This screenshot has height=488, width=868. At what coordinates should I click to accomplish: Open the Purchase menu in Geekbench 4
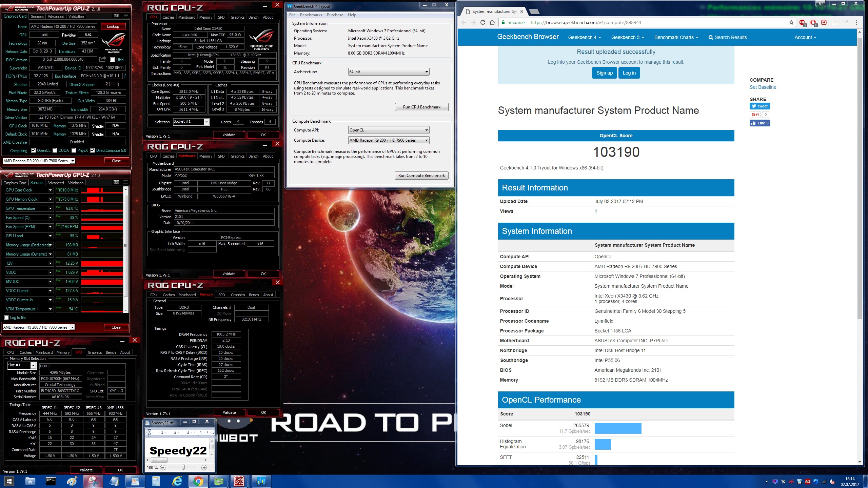point(335,15)
